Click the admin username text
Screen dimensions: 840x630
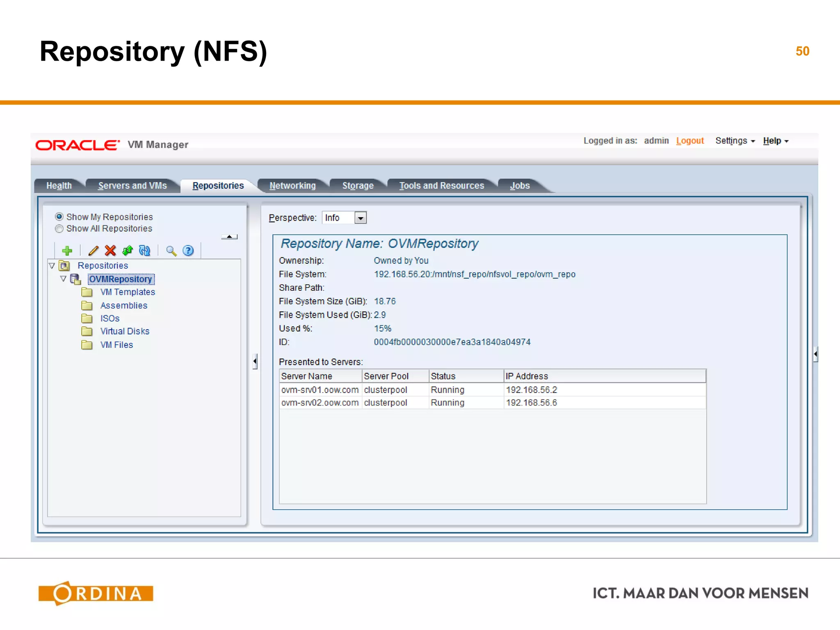656,141
